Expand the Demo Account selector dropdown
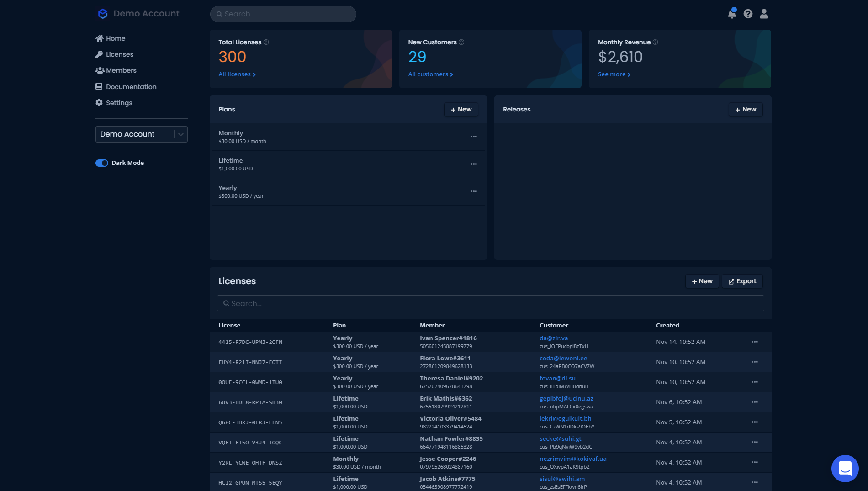The width and height of the screenshot is (868, 491). tap(180, 134)
